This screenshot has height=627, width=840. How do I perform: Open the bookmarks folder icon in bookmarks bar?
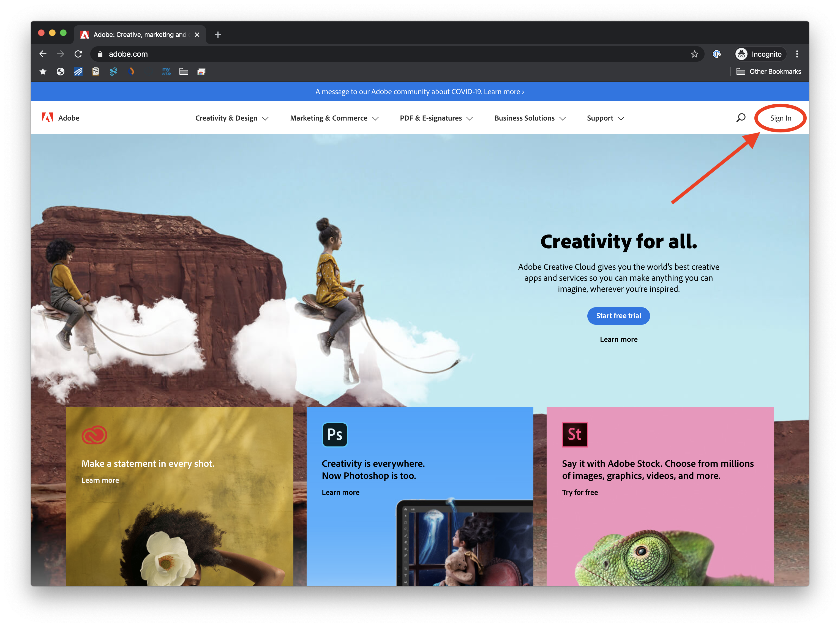184,71
